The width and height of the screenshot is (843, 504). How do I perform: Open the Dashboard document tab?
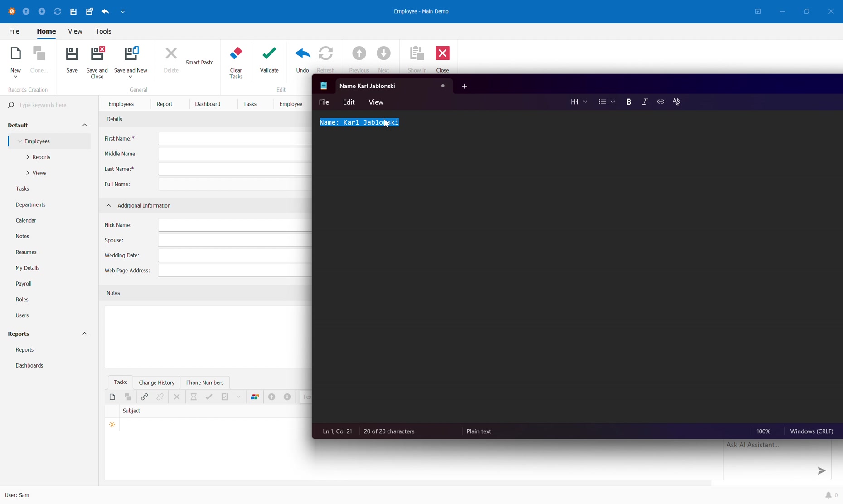tap(208, 104)
